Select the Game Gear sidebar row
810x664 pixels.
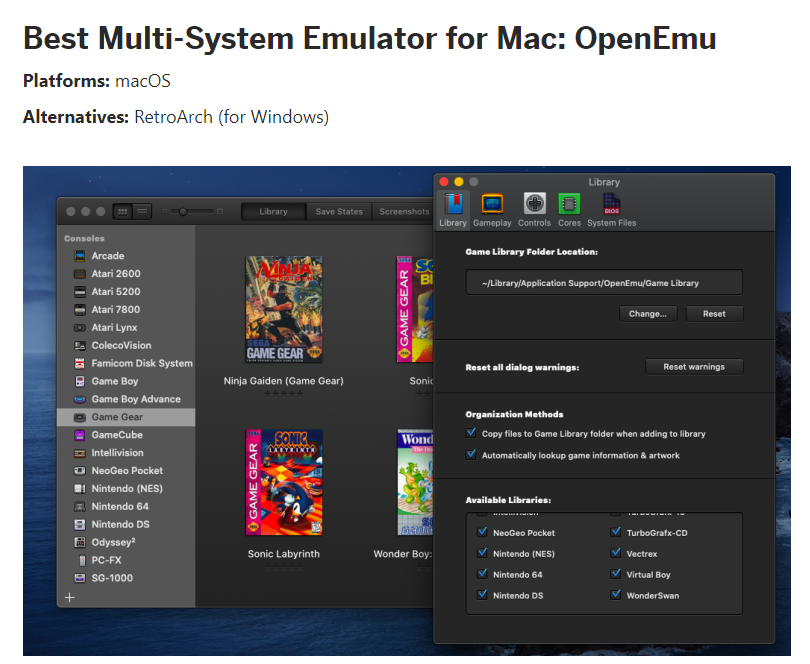click(x=126, y=417)
